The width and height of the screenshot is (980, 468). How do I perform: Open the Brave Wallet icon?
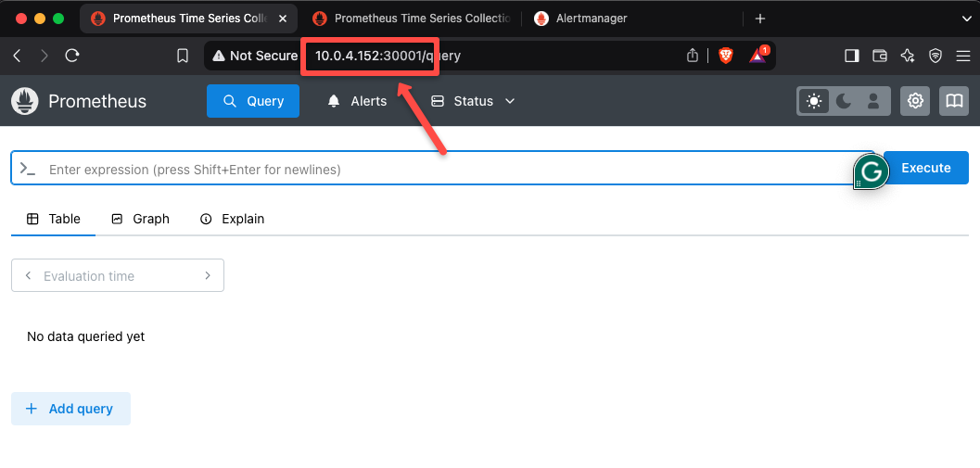[x=879, y=57]
